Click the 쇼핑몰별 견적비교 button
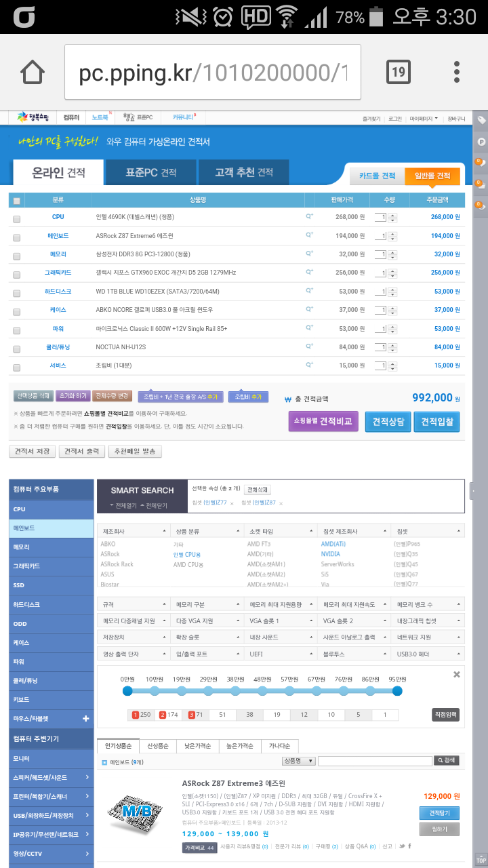Image resolution: width=488 pixels, height=868 pixels. (x=323, y=421)
